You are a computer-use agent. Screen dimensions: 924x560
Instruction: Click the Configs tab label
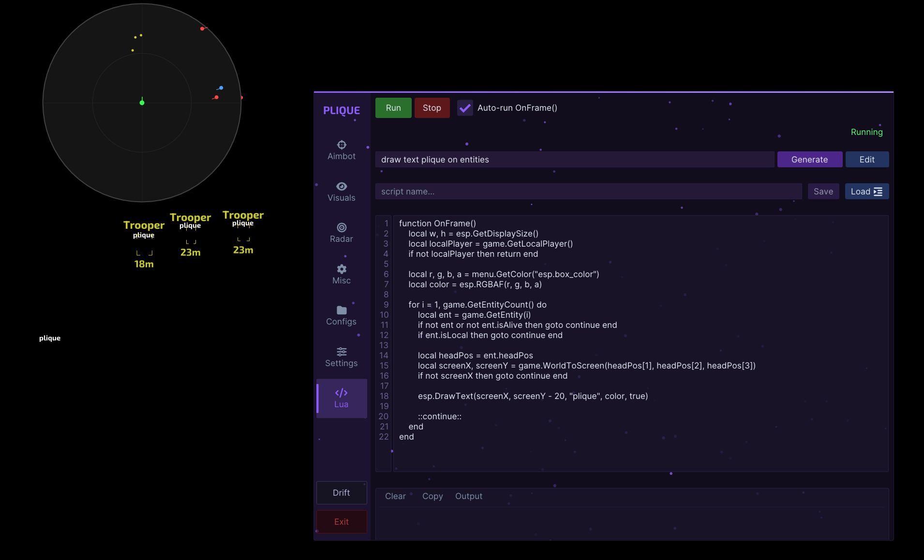coord(342,322)
